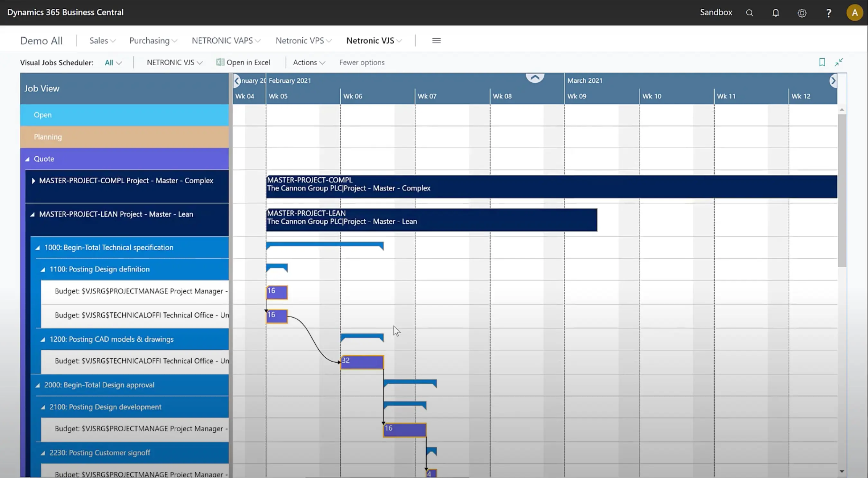
Task: Select the Open status row
Action: pos(124,115)
